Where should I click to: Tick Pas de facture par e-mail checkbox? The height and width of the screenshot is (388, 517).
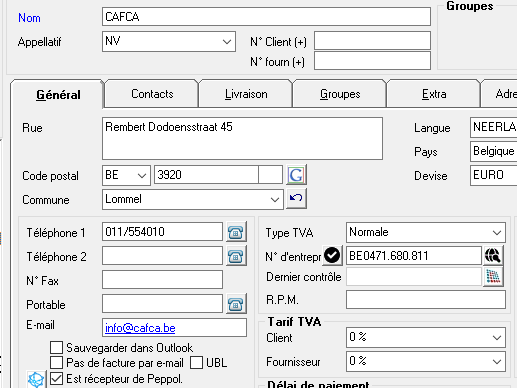(x=56, y=362)
